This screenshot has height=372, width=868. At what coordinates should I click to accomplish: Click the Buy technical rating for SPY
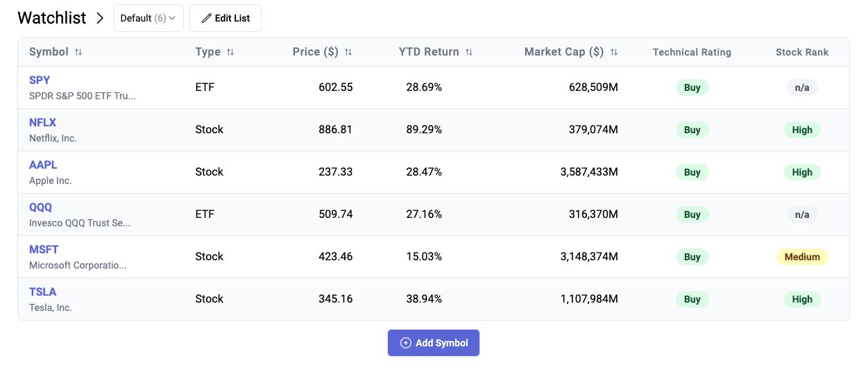pyautogui.click(x=692, y=87)
